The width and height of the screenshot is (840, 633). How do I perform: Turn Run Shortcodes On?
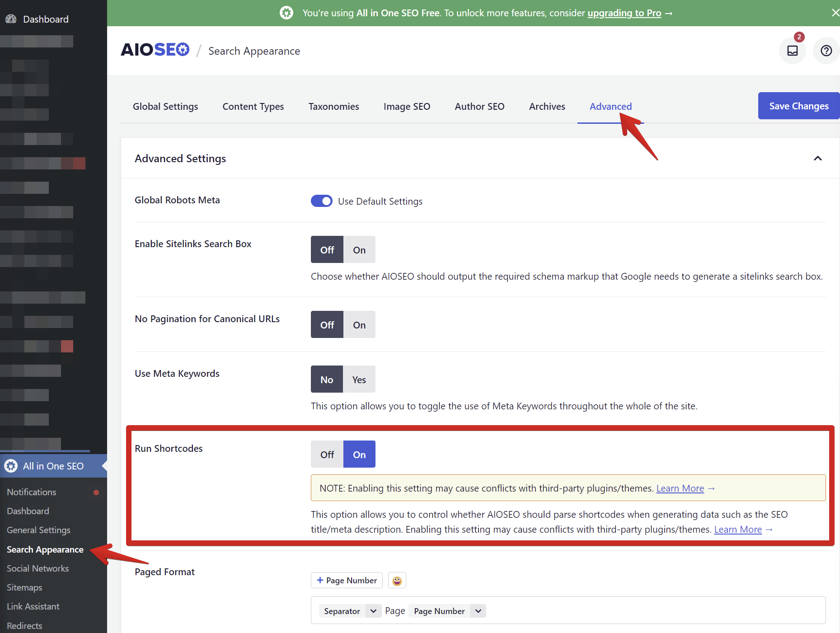(x=359, y=454)
